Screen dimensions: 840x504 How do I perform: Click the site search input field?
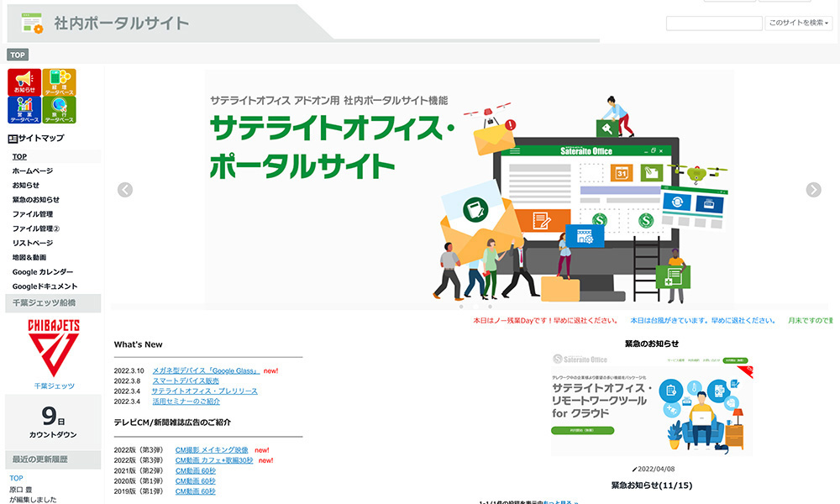pos(713,23)
